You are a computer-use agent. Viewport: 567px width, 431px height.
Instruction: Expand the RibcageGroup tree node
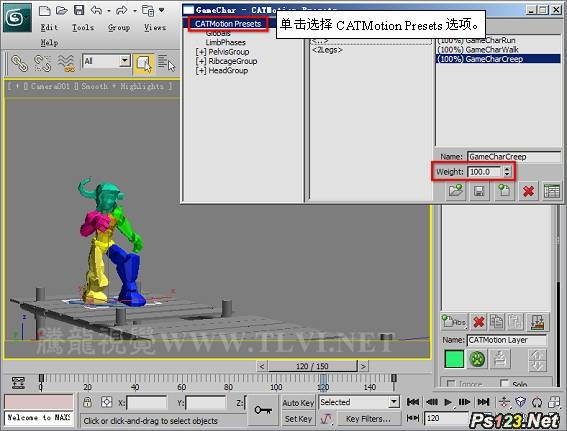click(x=201, y=61)
